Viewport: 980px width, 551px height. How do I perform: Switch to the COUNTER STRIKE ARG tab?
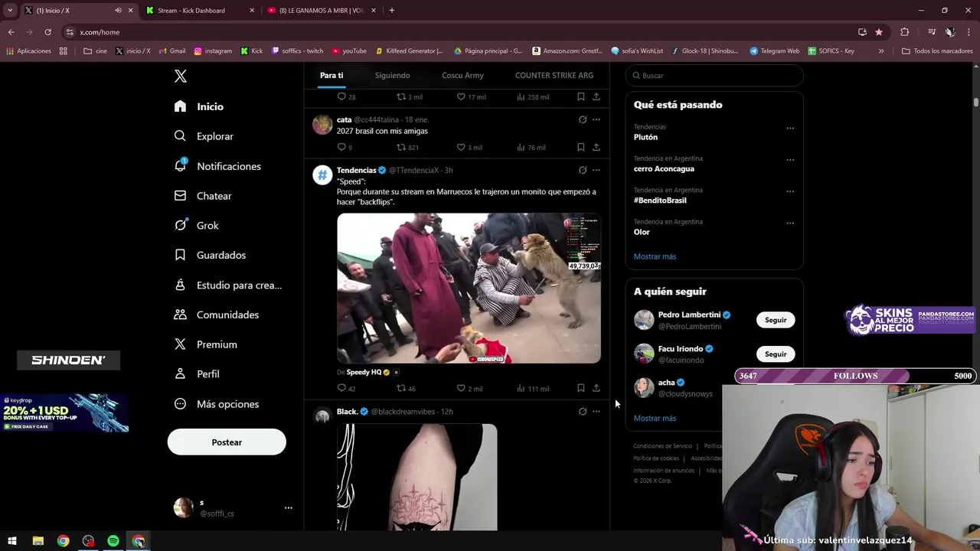(554, 76)
